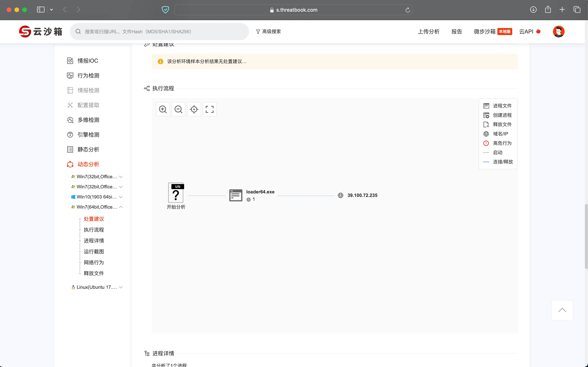Viewport: 588px width, 367px height.
Task: Click the UN unknown sample file icon
Action: point(176,193)
